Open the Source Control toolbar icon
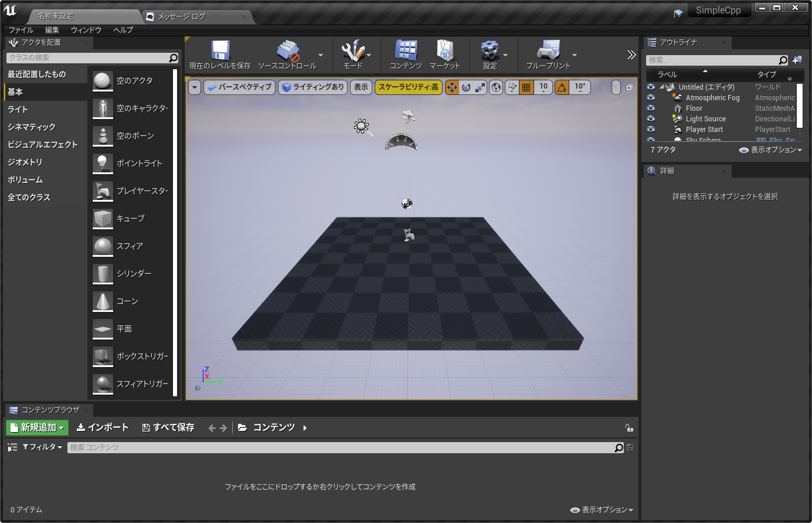812x523 pixels. [287, 50]
